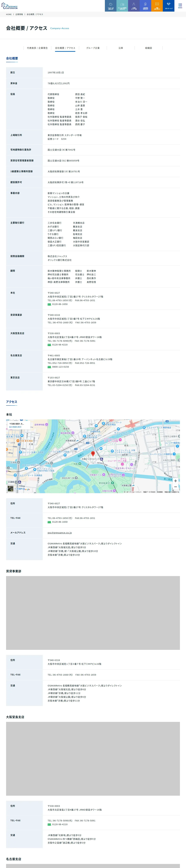Click アクセス section heading
186x868 pixels.
pyautogui.click(x=11, y=402)
